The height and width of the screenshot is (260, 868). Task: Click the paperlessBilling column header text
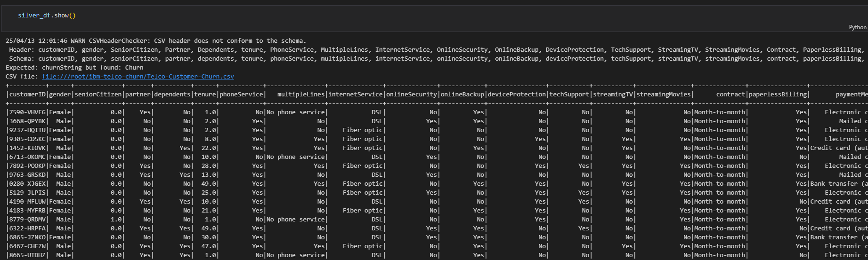(x=778, y=95)
